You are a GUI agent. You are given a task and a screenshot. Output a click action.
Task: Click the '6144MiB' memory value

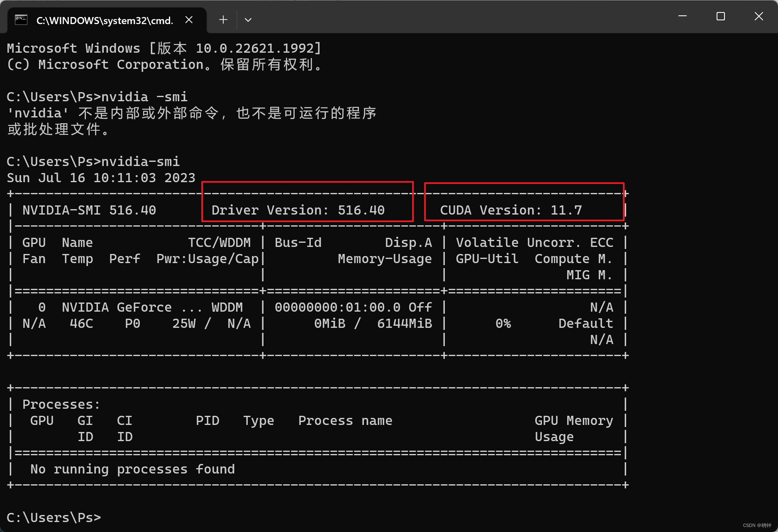pyautogui.click(x=405, y=324)
